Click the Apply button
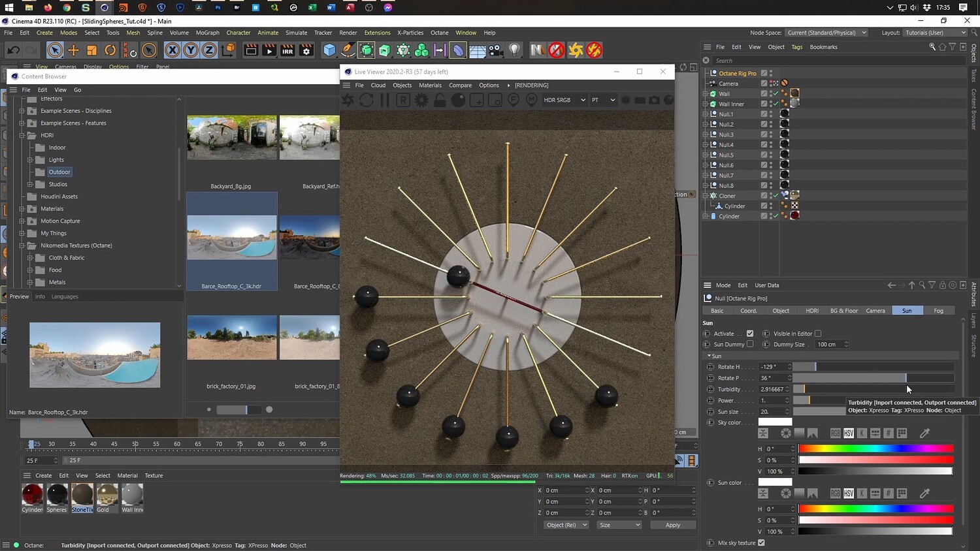980x551 pixels. [x=672, y=525]
